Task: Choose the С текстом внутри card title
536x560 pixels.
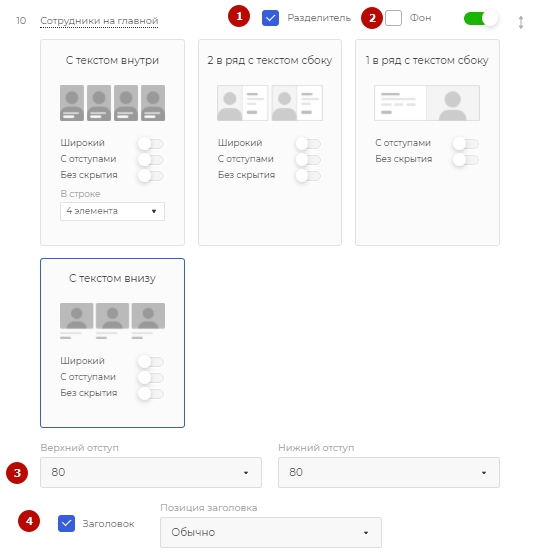Action: click(x=112, y=60)
